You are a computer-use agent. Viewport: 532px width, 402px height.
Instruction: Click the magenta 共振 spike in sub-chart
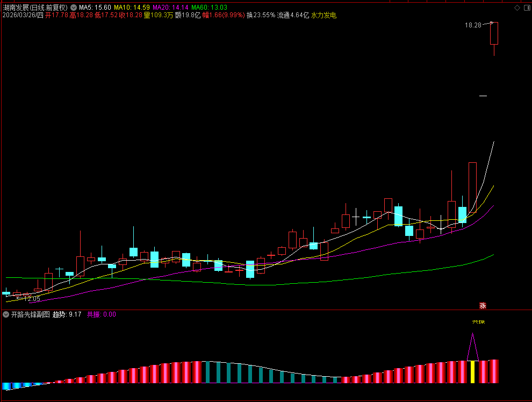(x=473, y=347)
